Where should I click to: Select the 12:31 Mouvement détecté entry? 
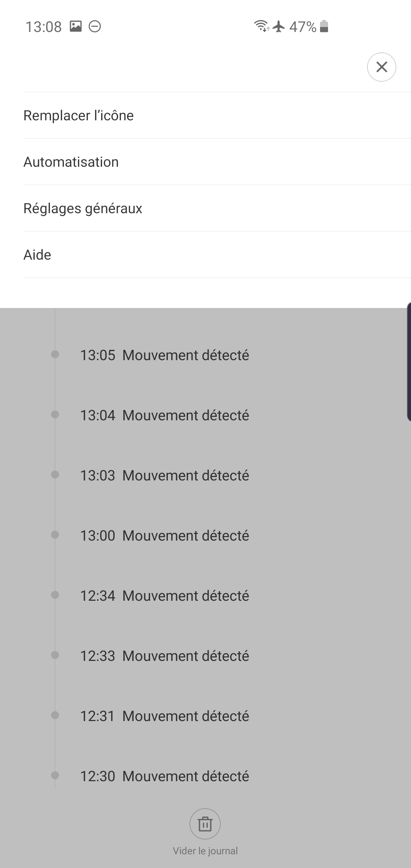(164, 716)
